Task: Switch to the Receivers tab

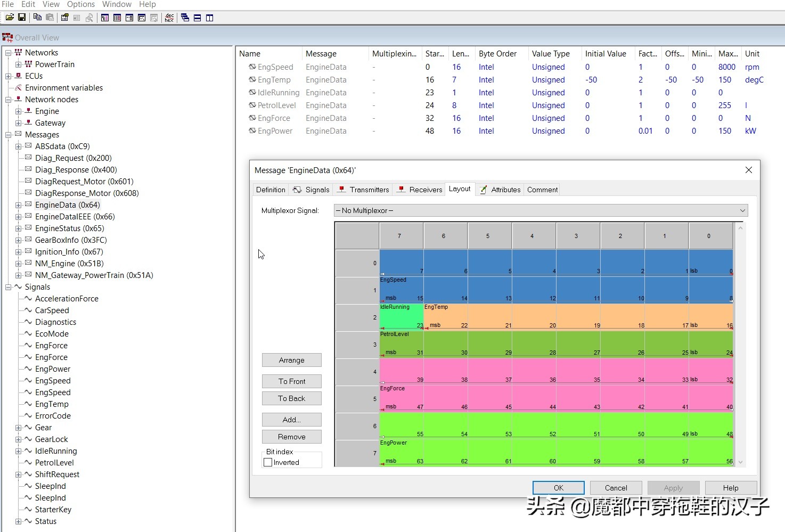Action: (x=419, y=190)
